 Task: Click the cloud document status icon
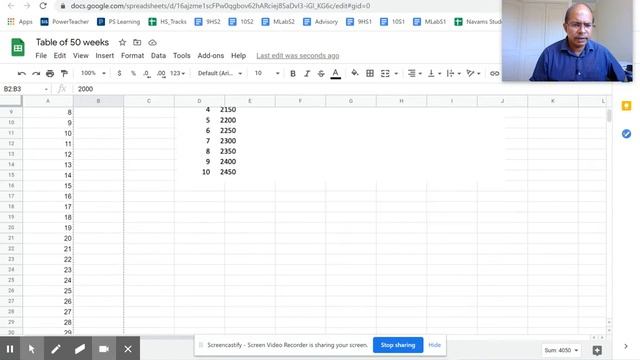click(152, 42)
